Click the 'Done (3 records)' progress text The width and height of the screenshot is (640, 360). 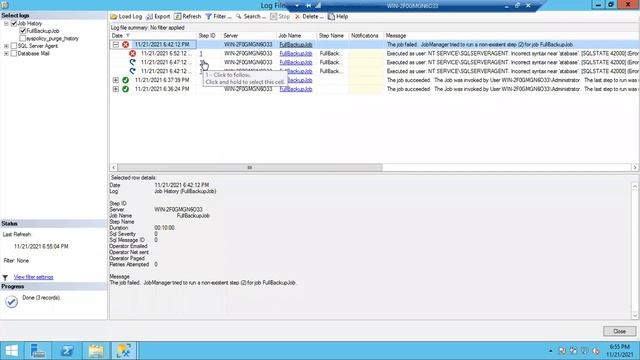[x=41, y=298]
